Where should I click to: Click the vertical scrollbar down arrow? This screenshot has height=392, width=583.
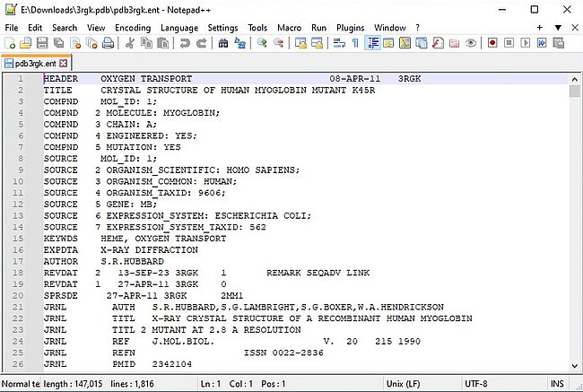[x=574, y=366]
